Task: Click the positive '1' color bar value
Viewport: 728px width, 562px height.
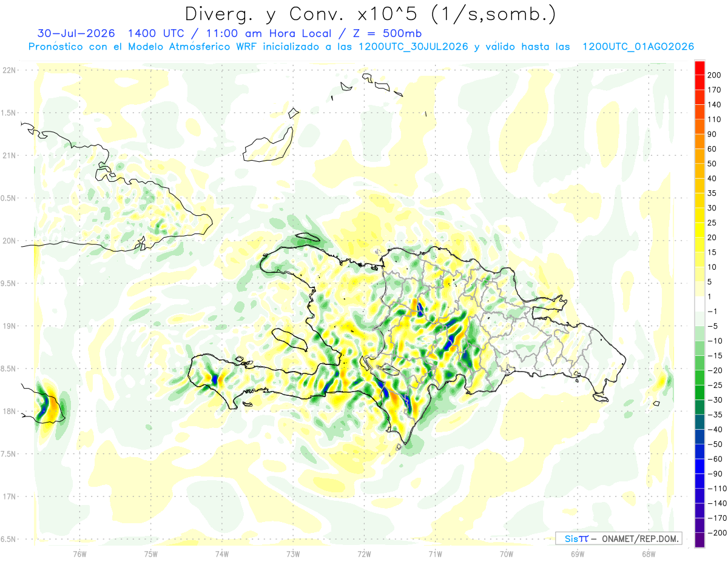Action: 710,297
